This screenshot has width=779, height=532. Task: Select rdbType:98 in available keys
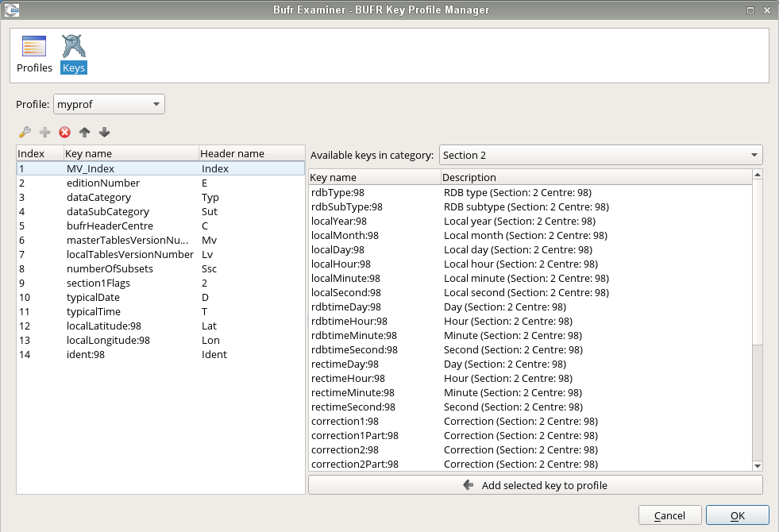(x=530, y=192)
